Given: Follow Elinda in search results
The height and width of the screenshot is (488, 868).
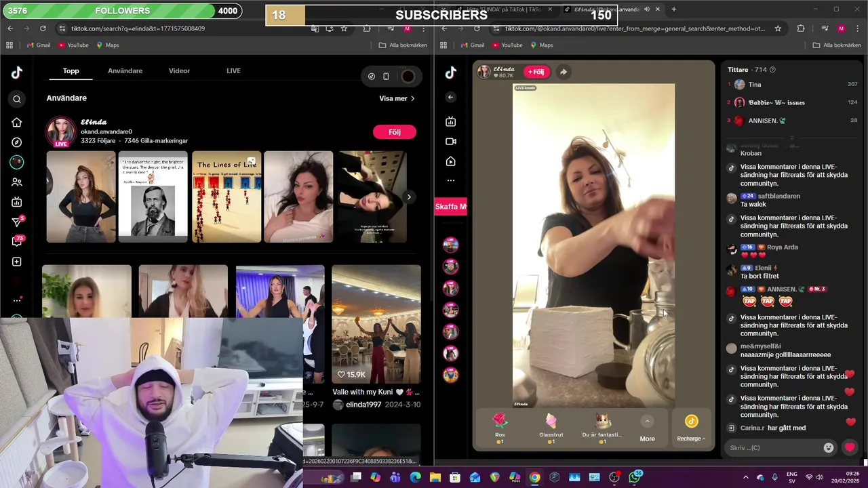Looking at the screenshot, I should 395,132.
